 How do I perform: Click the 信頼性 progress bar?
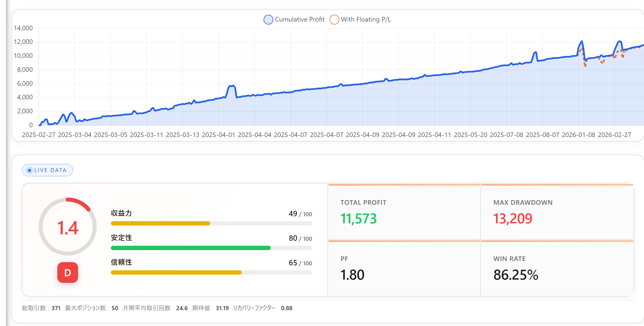pos(211,272)
